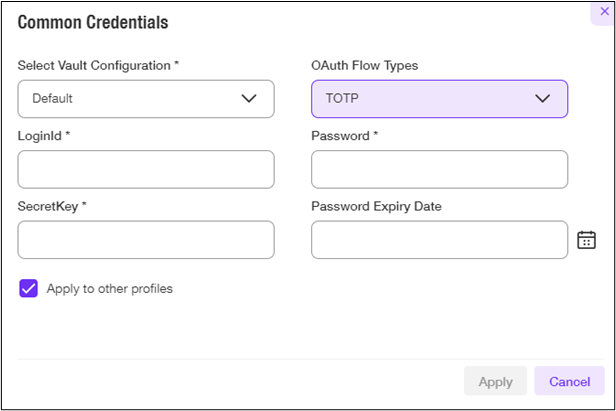Click the 'OAuth Flow Types' field label
The width and height of the screenshot is (616, 411).
click(365, 65)
